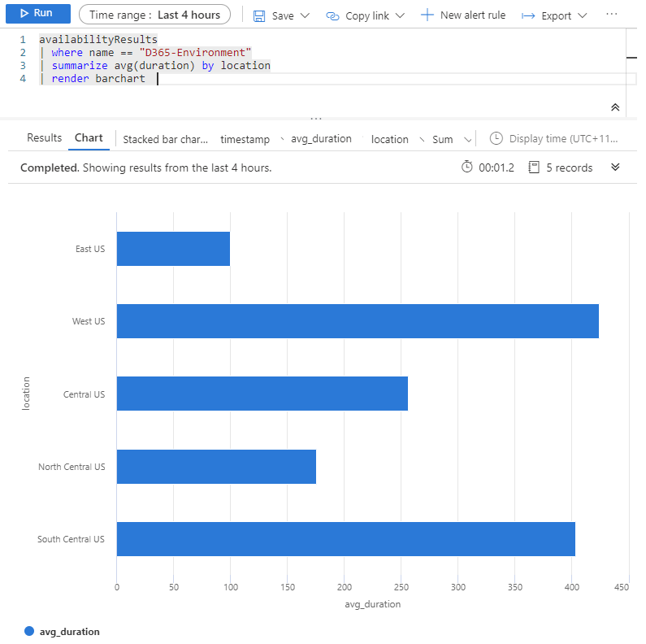
Task: Expand the query details double chevron
Action: click(x=615, y=168)
